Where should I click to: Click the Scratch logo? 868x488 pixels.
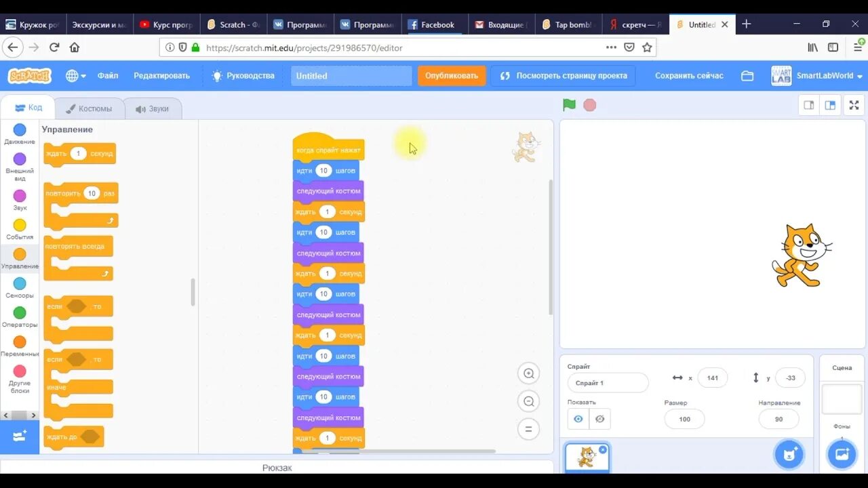pyautogui.click(x=30, y=76)
